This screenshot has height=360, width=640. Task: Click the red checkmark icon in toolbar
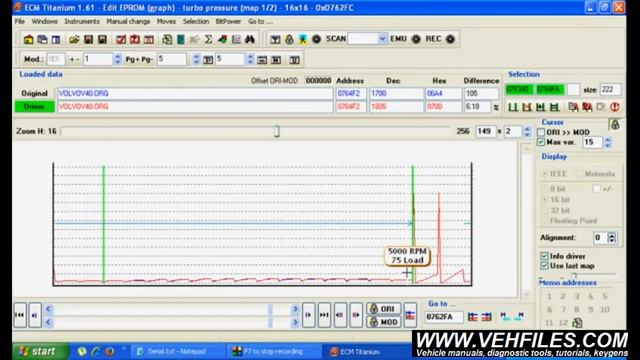click(121, 39)
